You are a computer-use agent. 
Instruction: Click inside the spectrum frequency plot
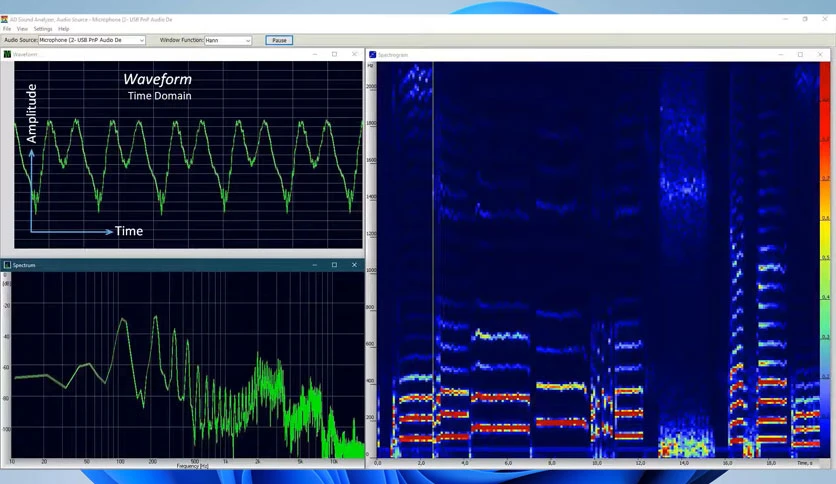point(188,365)
